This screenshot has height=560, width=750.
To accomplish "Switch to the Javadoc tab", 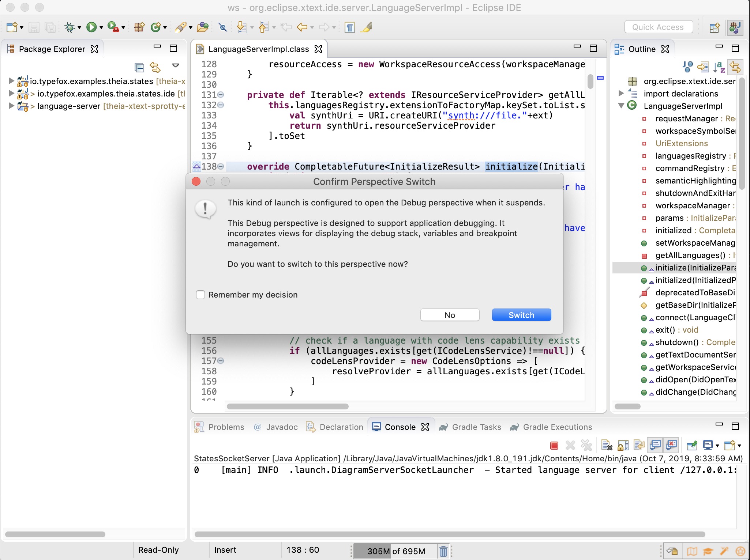I will [x=276, y=427].
